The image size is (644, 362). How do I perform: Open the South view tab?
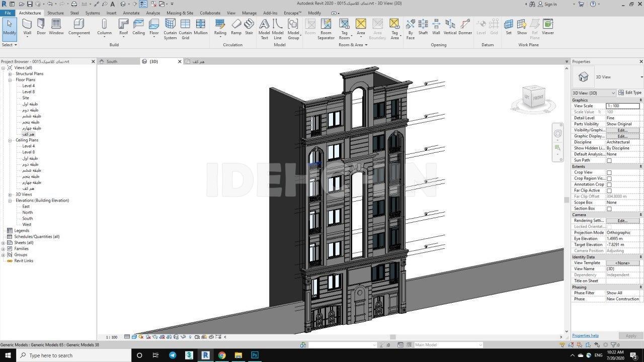click(112, 61)
